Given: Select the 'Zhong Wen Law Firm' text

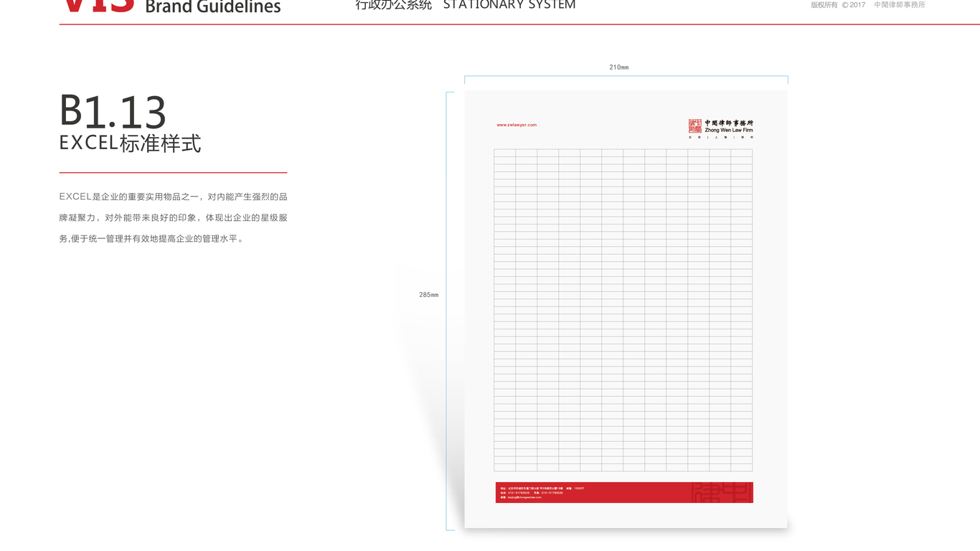Looking at the screenshot, I should click(x=729, y=131).
